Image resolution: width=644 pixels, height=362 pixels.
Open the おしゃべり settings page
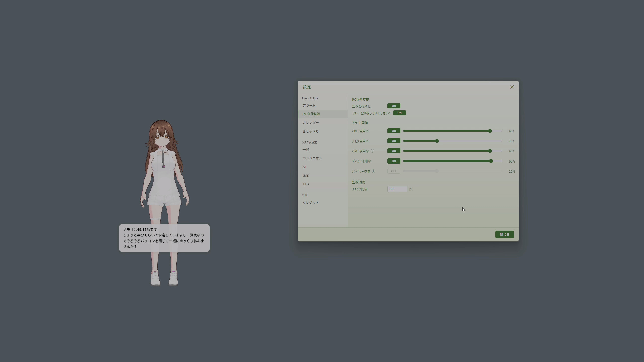(x=323, y=131)
